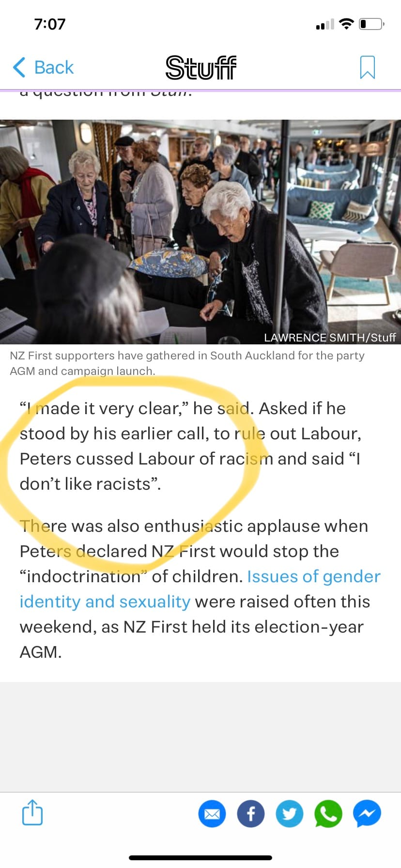Tap the battery indicator in the status bar

tap(371, 24)
